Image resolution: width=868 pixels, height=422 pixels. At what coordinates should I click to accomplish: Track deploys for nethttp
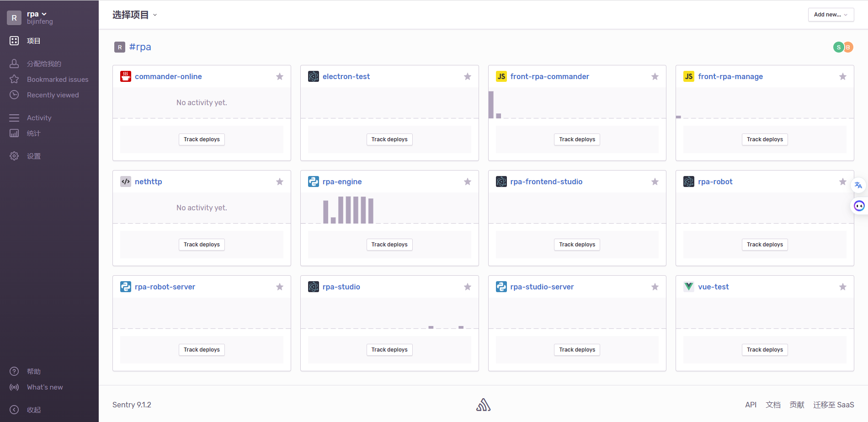pyautogui.click(x=202, y=245)
